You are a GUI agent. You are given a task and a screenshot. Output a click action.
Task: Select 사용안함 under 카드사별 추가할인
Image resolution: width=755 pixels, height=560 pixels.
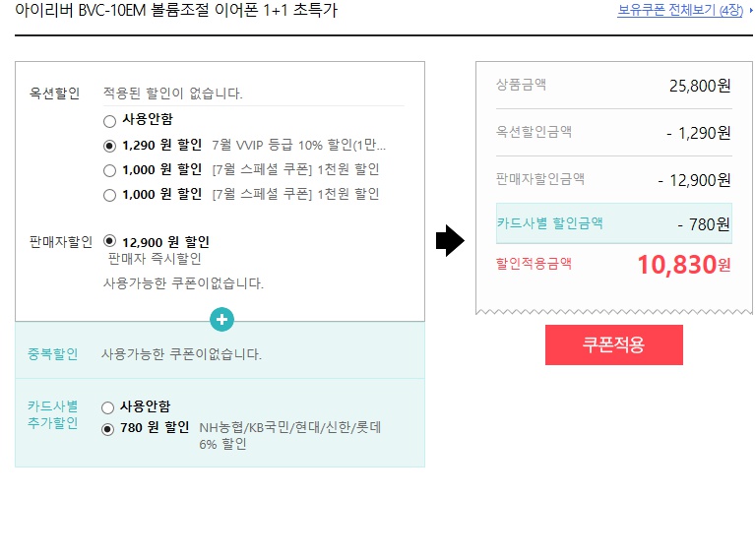pyautogui.click(x=107, y=406)
